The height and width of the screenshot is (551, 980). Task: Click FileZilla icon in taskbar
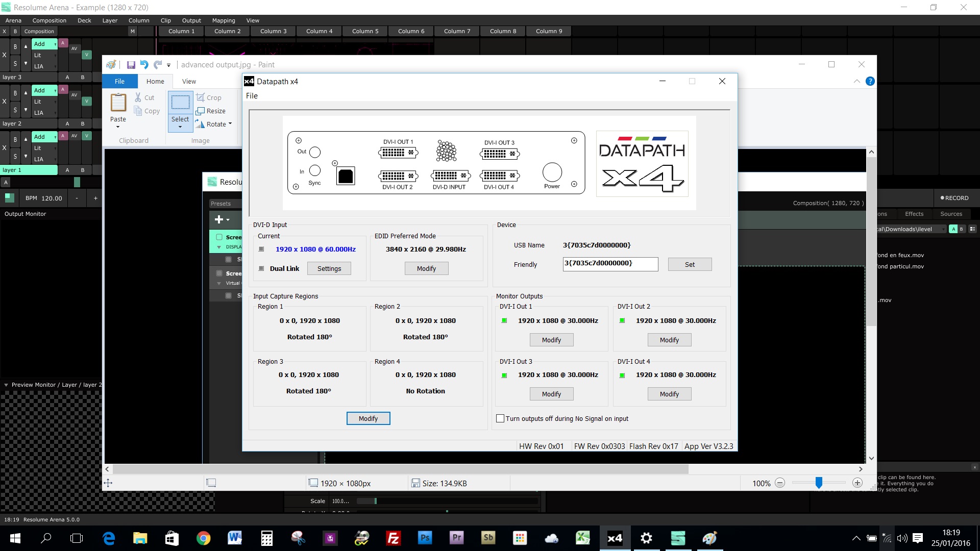click(393, 538)
